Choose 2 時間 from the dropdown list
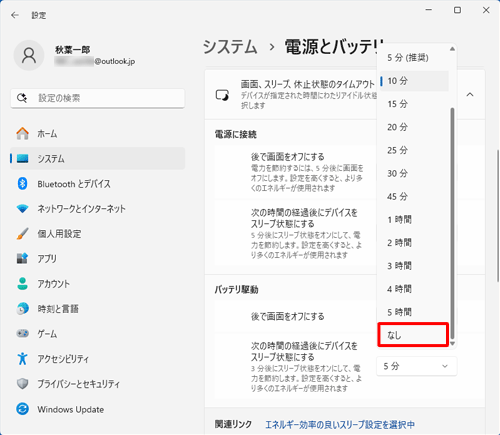The width and height of the screenshot is (500, 435). [x=414, y=243]
